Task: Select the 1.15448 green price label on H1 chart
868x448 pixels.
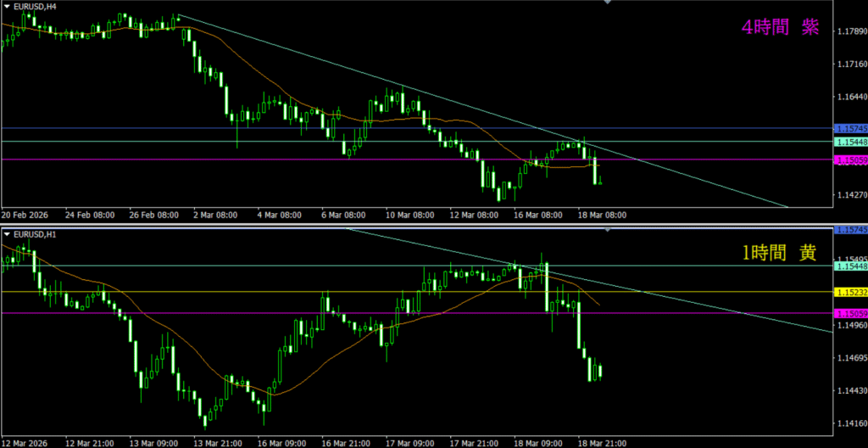Action: point(850,266)
